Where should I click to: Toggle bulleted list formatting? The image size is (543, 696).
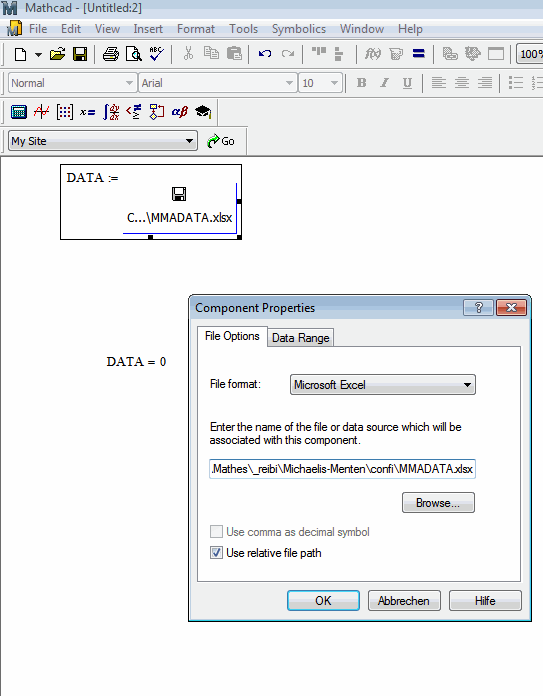[515, 83]
